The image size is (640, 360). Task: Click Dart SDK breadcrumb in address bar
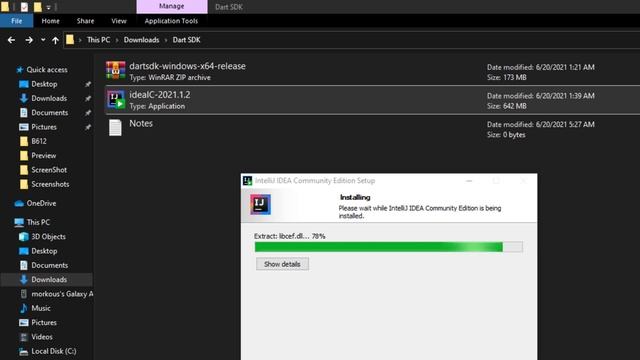(186, 40)
